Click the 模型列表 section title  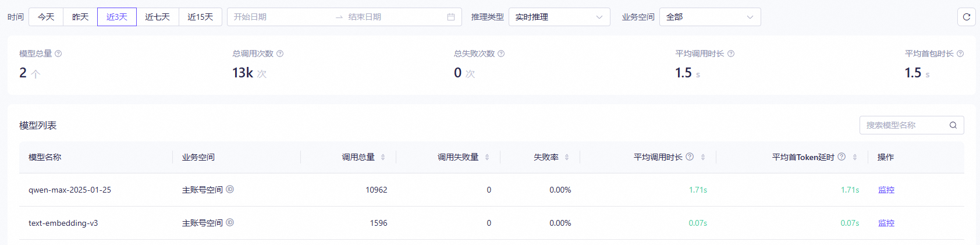coord(38,125)
